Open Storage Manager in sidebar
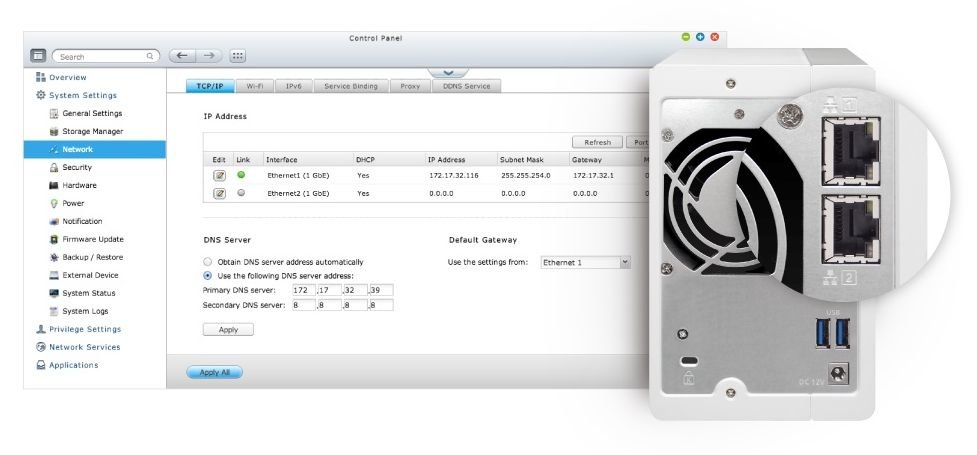 (92, 131)
